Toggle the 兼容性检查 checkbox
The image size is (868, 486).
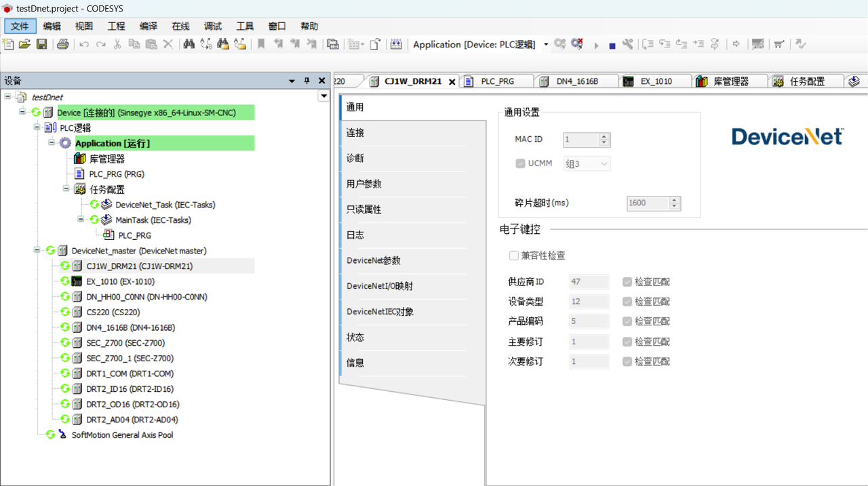point(514,256)
